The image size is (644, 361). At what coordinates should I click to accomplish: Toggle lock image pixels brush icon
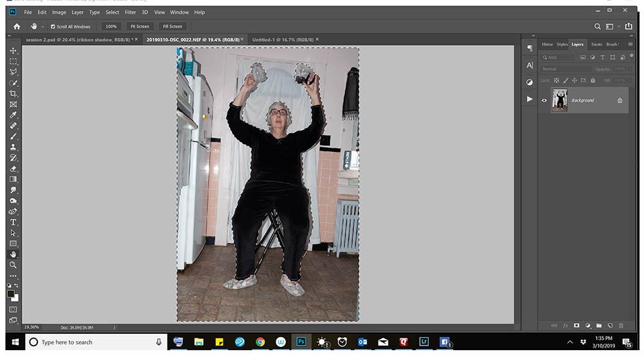(x=565, y=80)
